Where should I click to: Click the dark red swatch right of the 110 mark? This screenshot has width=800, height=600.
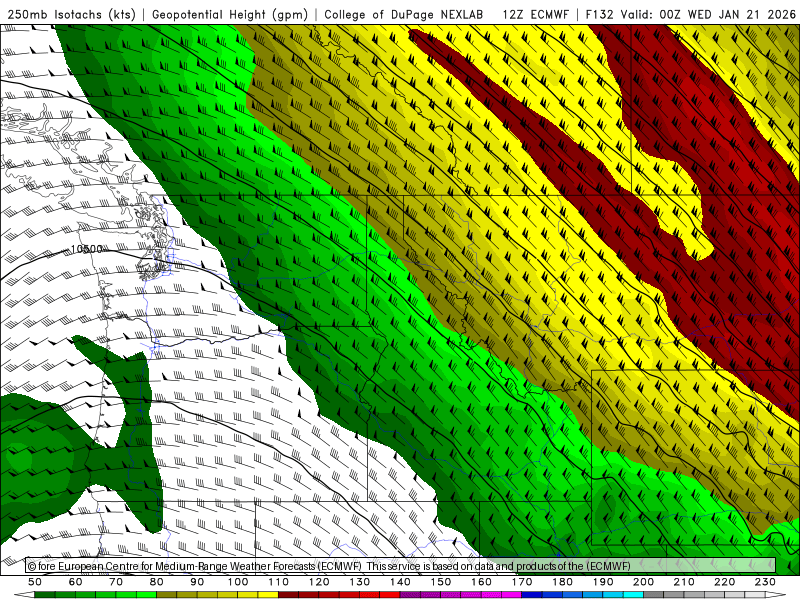tap(289, 595)
